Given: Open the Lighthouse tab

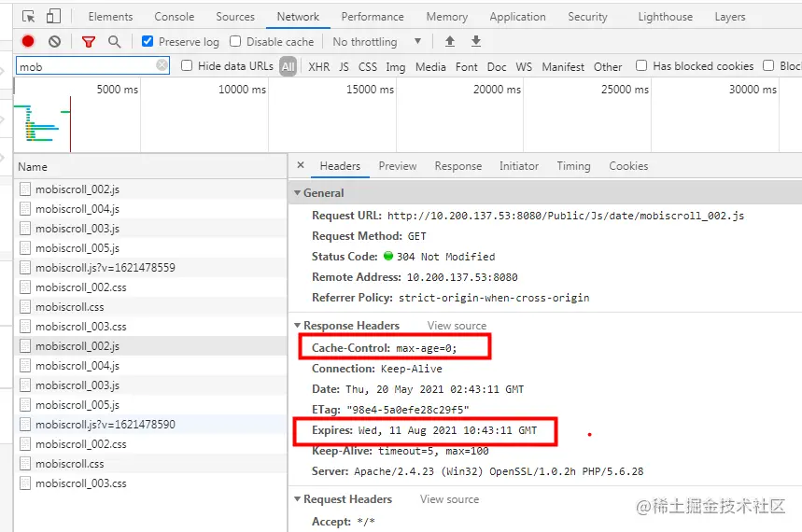Looking at the screenshot, I should click(666, 17).
